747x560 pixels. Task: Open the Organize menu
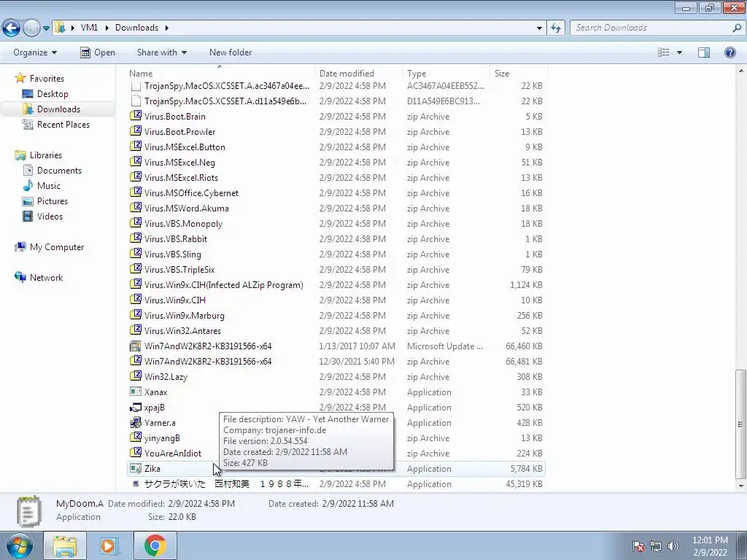35,52
